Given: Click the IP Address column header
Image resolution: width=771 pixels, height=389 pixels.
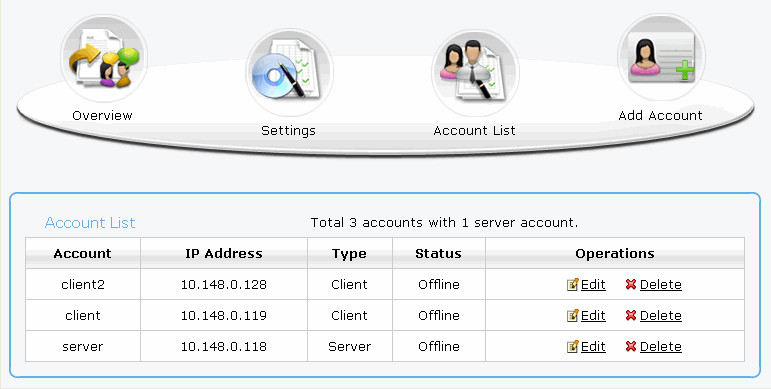Looking at the screenshot, I should [224, 253].
